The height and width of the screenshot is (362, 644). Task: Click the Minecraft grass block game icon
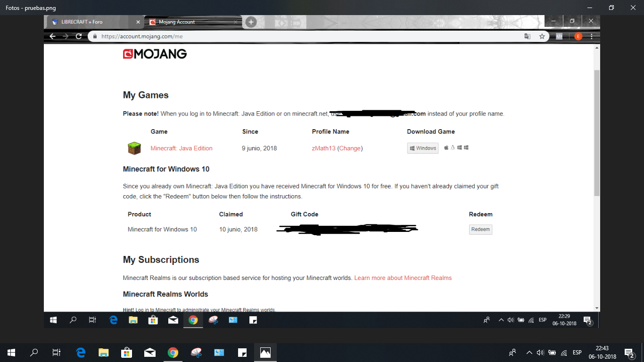point(134,148)
